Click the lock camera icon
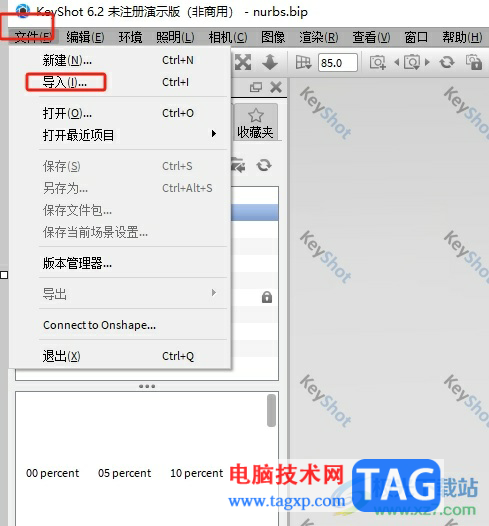The height and width of the screenshot is (526, 489). [x=474, y=62]
